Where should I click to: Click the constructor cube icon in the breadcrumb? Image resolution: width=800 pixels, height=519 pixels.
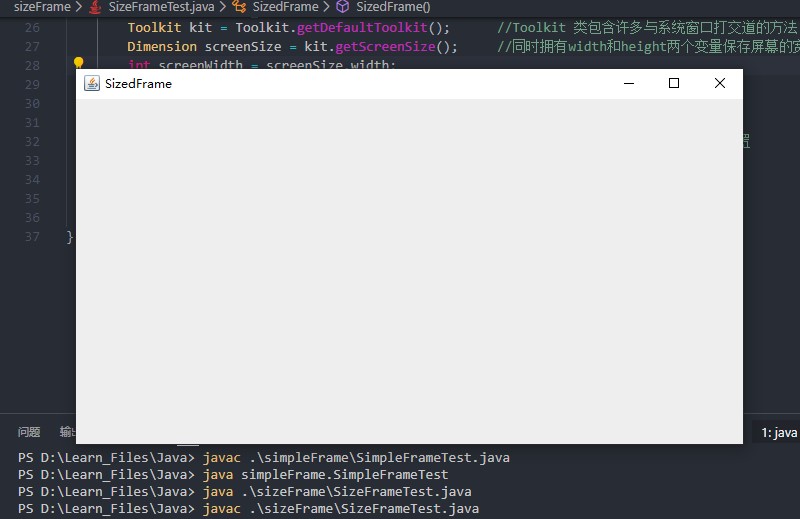pos(343,7)
